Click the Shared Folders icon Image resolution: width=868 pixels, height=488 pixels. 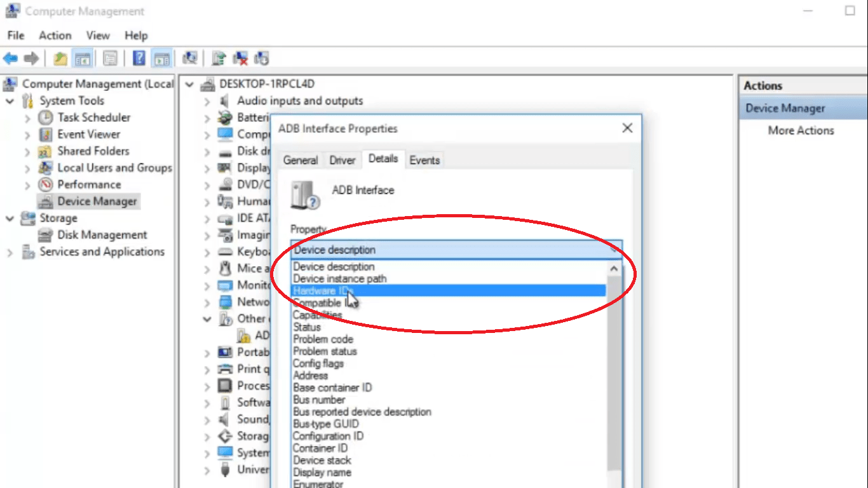44,151
